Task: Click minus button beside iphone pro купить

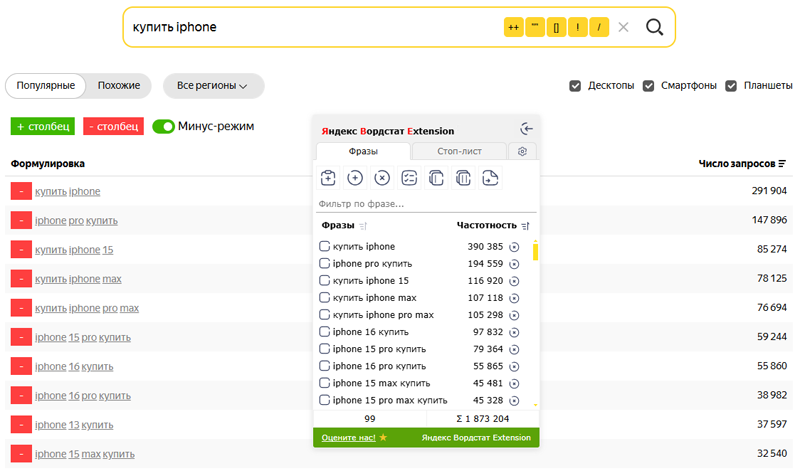Action: pyautogui.click(x=21, y=220)
